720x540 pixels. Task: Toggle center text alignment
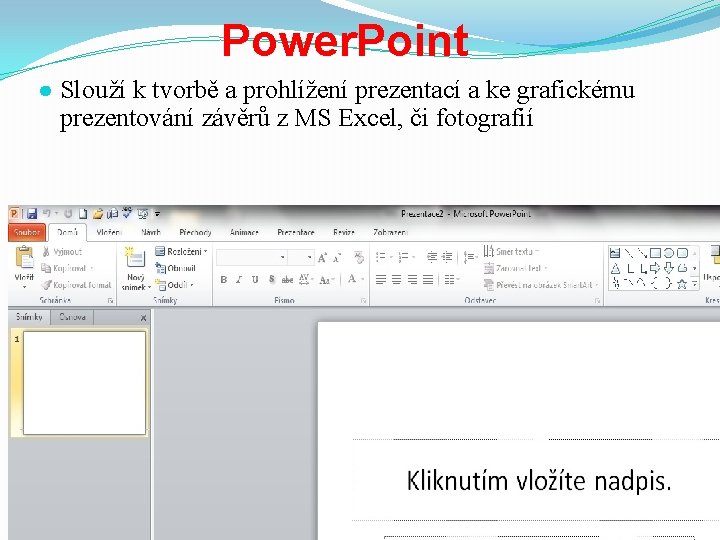tap(396, 279)
